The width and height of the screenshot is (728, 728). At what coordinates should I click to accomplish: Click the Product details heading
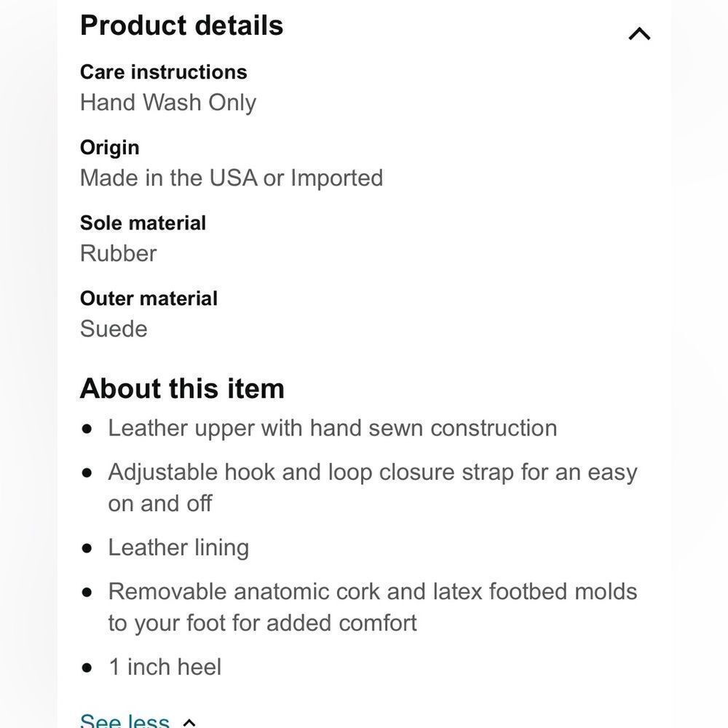[x=181, y=25]
